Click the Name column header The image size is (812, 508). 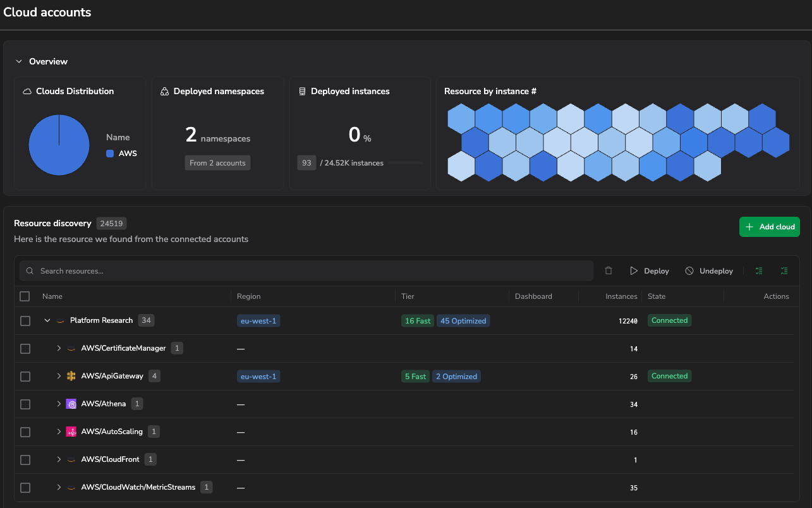click(52, 296)
